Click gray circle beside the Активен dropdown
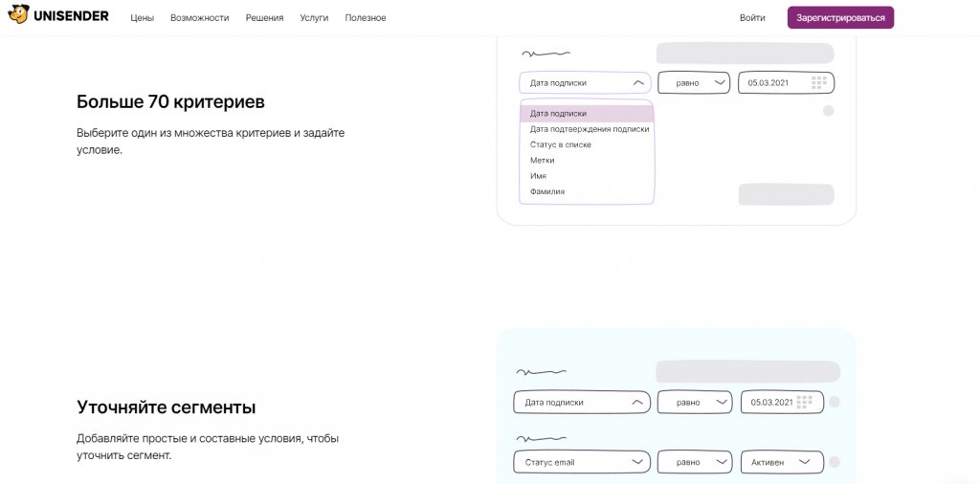 coord(834,462)
